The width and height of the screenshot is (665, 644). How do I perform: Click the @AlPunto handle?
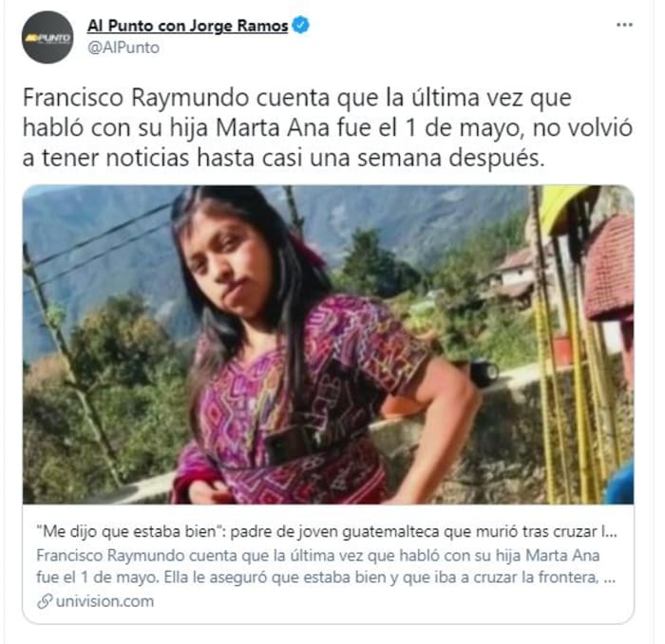click(x=123, y=47)
